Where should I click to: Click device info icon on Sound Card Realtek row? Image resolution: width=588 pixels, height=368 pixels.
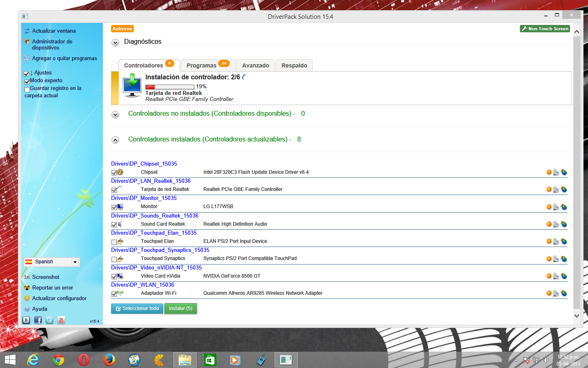point(556,224)
